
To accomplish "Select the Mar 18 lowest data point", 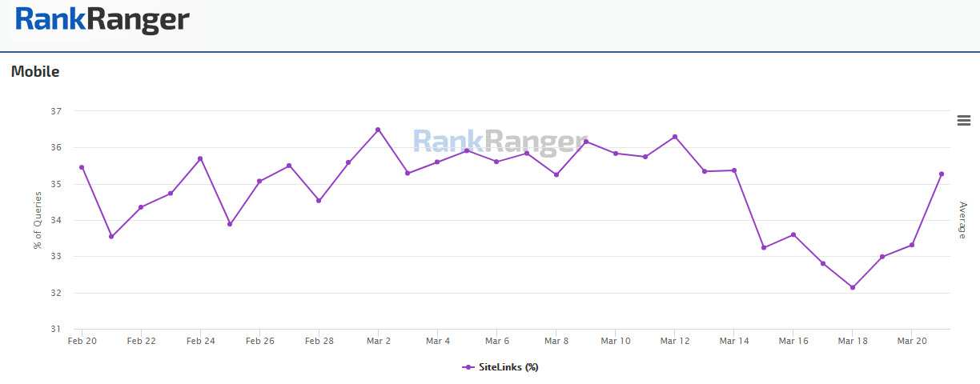I will click(853, 287).
